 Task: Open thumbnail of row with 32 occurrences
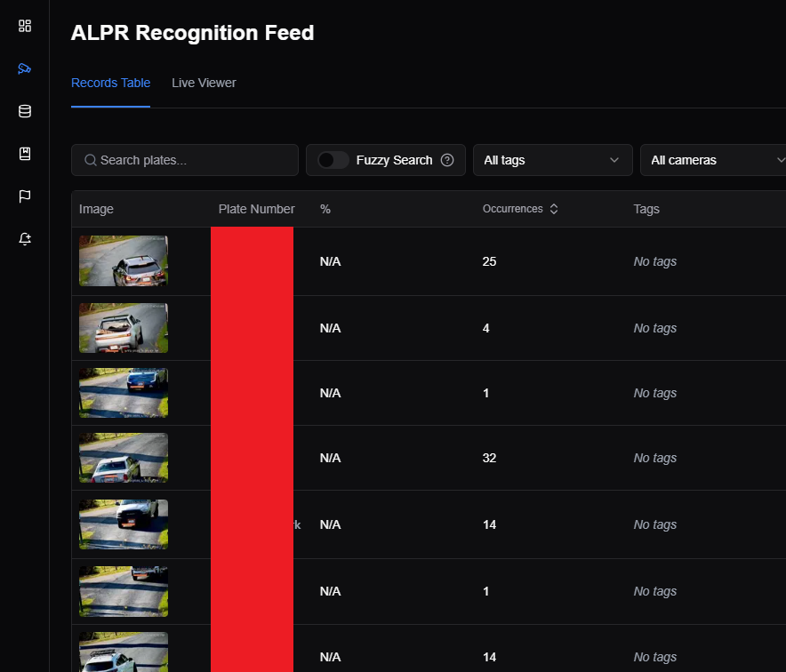click(x=124, y=458)
